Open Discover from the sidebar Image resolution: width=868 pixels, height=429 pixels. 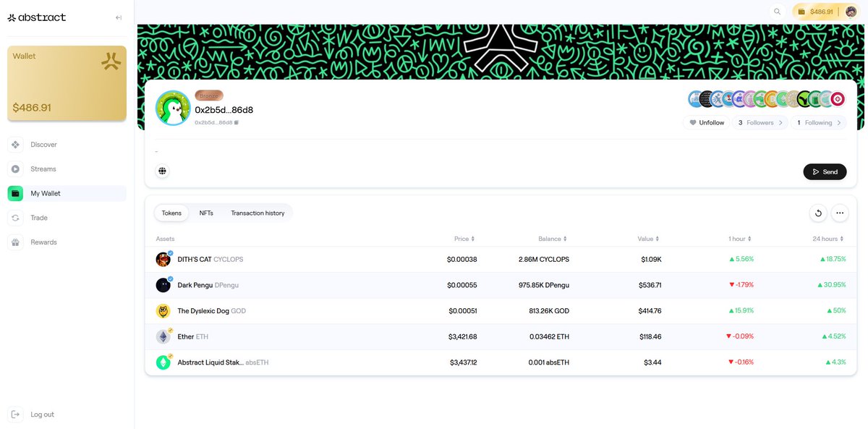[67, 145]
